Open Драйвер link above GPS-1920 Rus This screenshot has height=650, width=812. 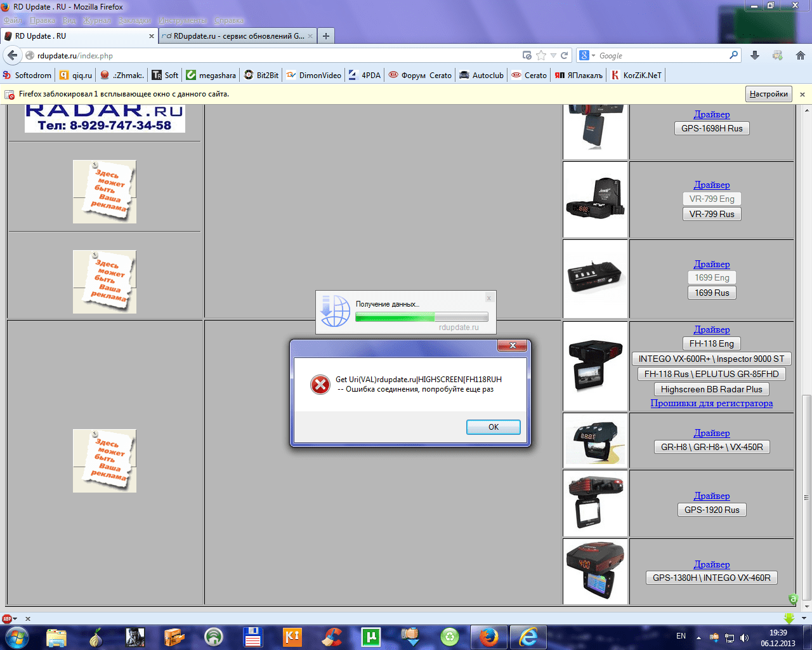712,496
